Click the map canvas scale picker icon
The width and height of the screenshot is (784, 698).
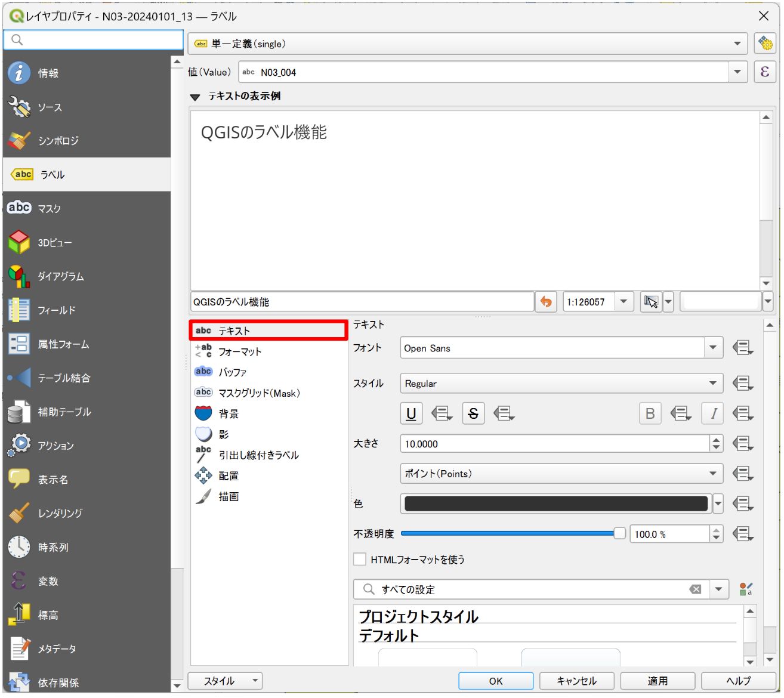click(651, 302)
